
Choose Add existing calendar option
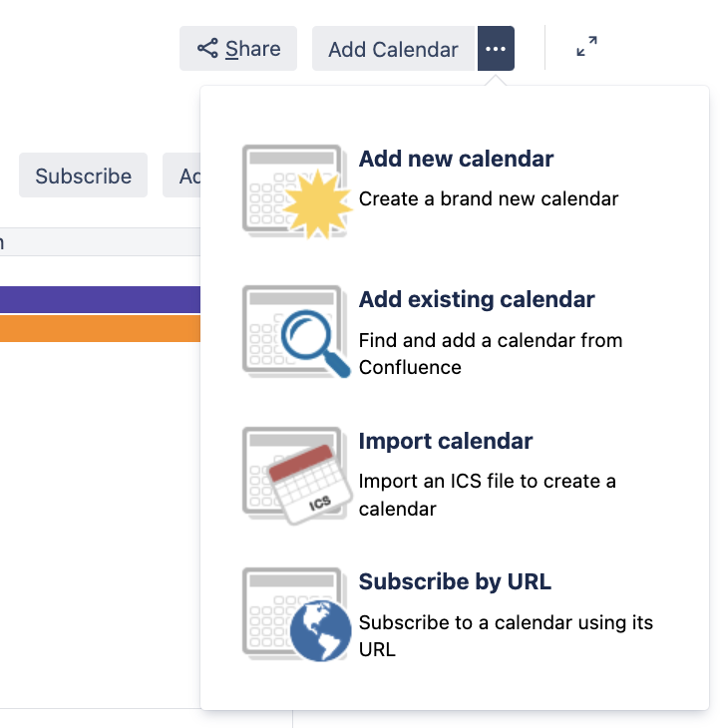tap(477, 299)
